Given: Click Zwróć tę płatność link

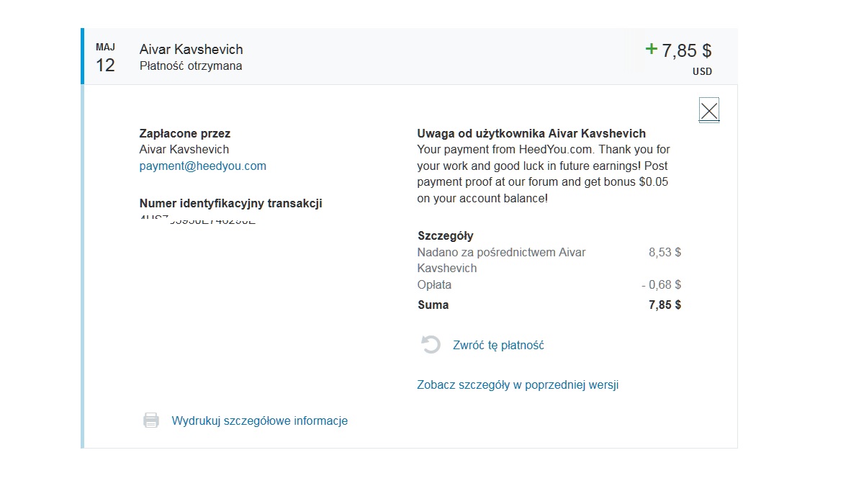Looking at the screenshot, I should click(498, 345).
